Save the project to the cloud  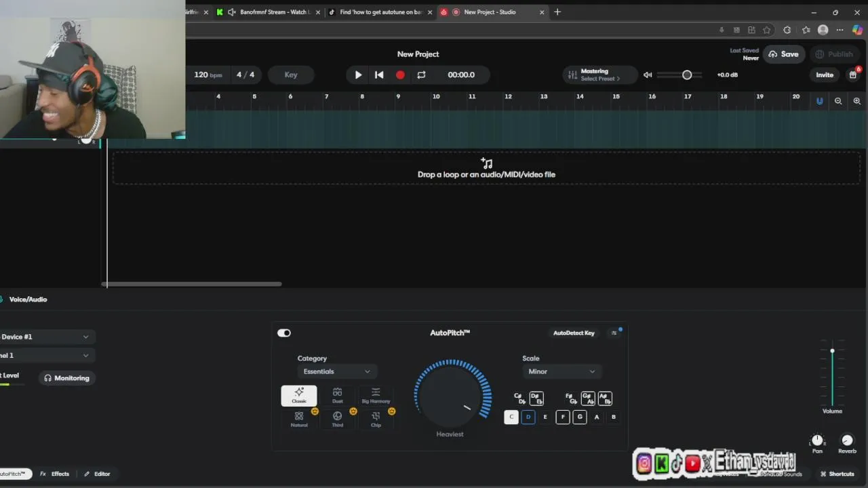(783, 54)
